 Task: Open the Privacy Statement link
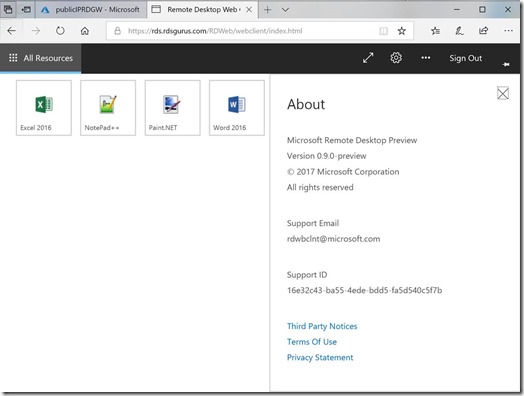320,358
